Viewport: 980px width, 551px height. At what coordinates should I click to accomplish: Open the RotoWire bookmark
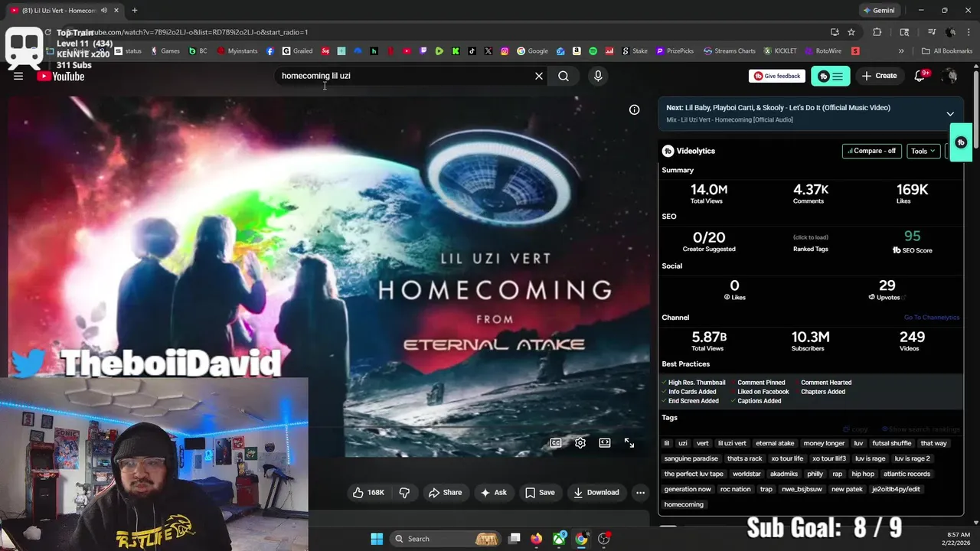click(x=823, y=51)
